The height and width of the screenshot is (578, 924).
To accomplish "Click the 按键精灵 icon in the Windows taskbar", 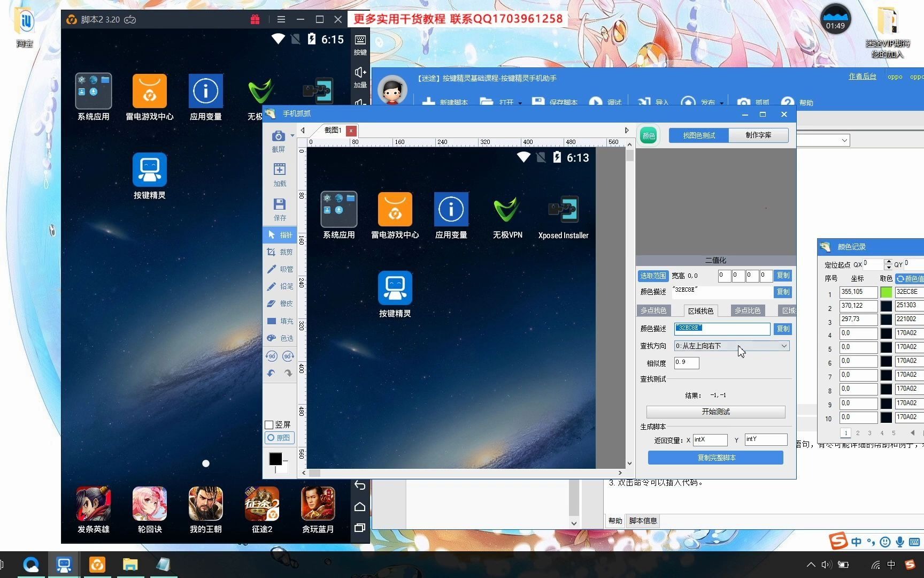I will pos(64,565).
